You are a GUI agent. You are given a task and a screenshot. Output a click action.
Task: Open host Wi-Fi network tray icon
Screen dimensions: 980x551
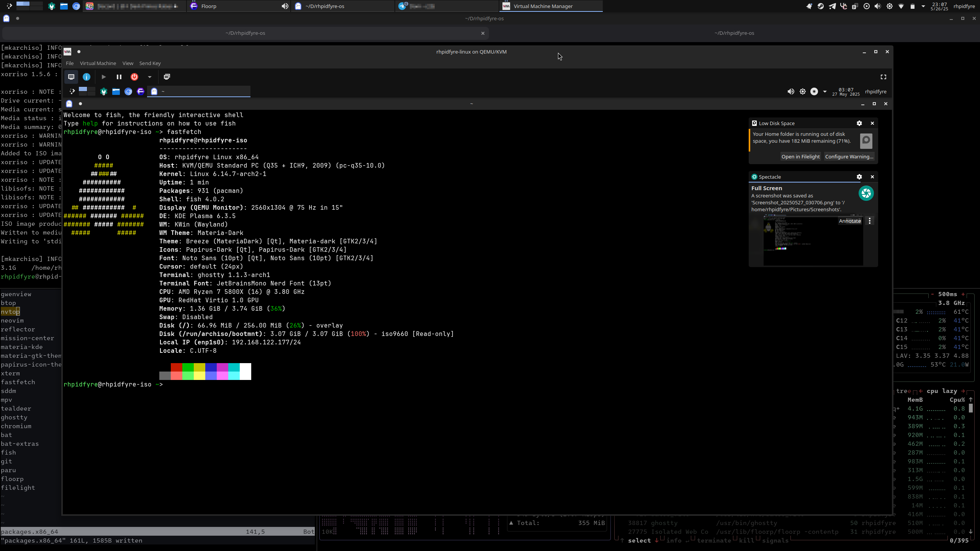coord(901,6)
